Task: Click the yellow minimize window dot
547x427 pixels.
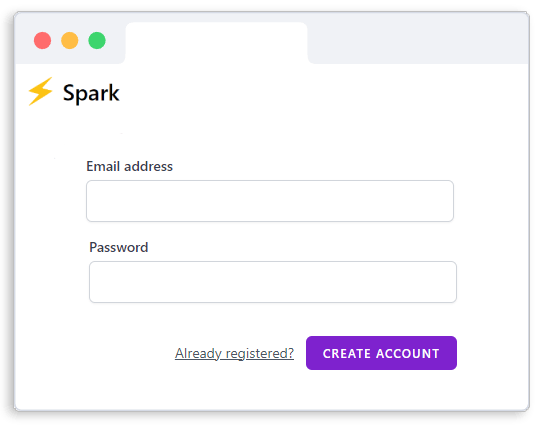Action: pyautogui.click(x=70, y=40)
